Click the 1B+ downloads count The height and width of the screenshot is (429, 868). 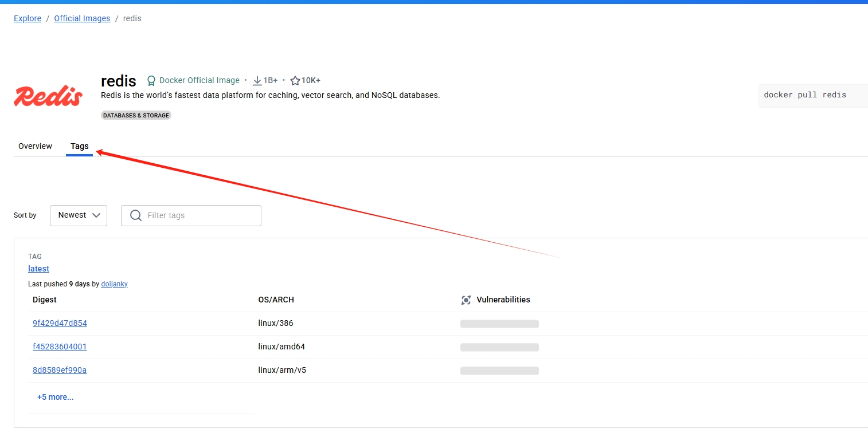[x=271, y=81]
